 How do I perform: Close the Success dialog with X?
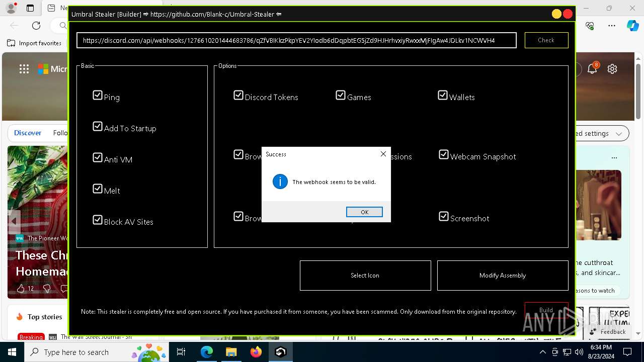pyautogui.click(x=383, y=154)
